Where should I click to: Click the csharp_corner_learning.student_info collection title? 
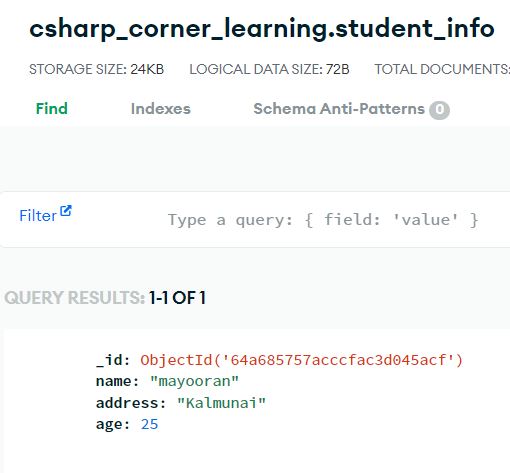pyautogui.click(x=262, y=29)
